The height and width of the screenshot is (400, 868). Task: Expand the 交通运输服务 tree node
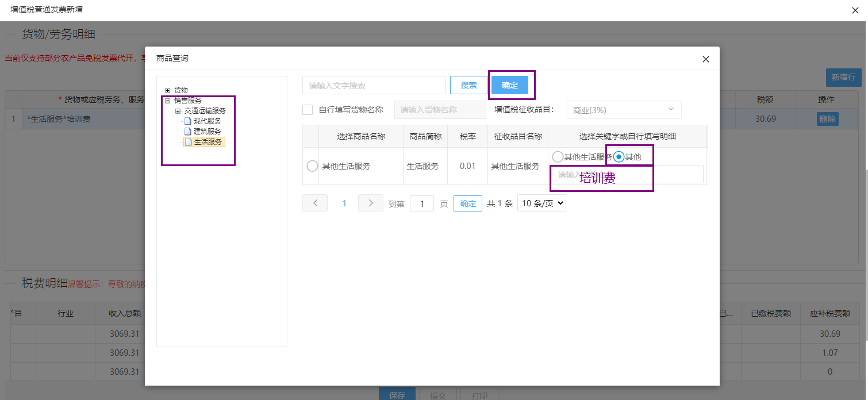pos(178,111)
